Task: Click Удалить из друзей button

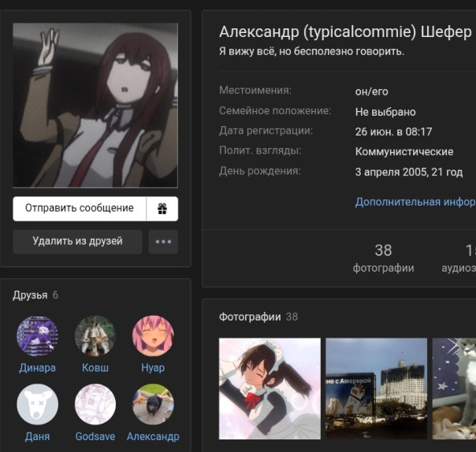Action: pyautogui.click(x=77, y=242)
